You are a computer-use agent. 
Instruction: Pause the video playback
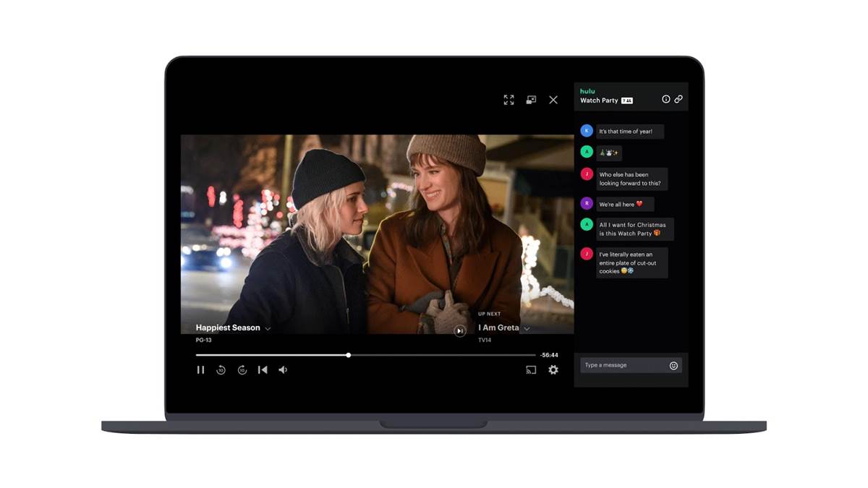coord(200,370)
